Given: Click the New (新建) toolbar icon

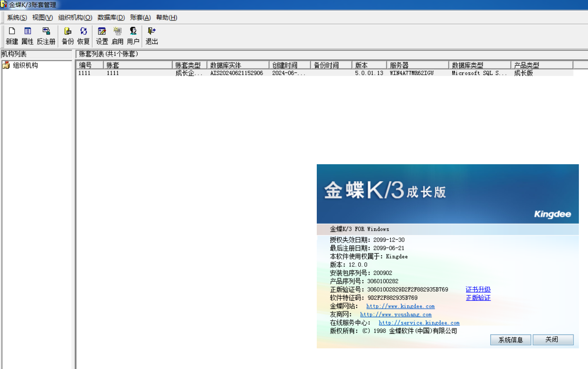Looking at the screenshot, I should point(12,36).
